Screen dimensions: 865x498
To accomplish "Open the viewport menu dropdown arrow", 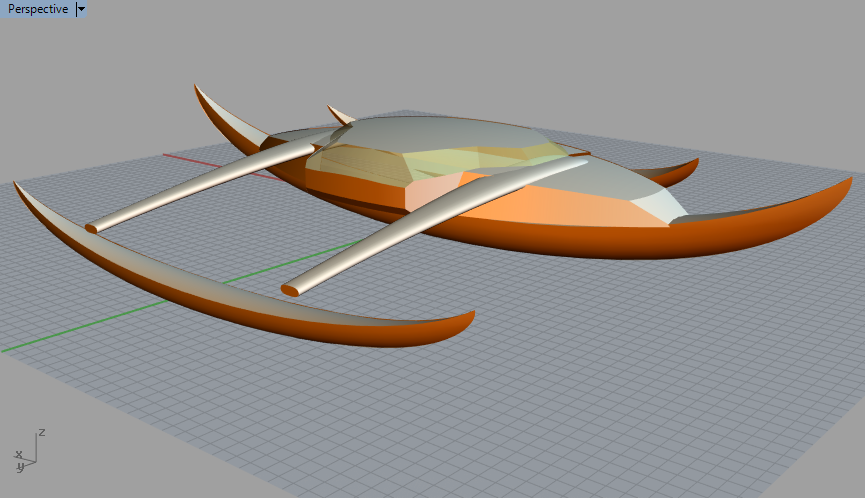I will (81, 9).
